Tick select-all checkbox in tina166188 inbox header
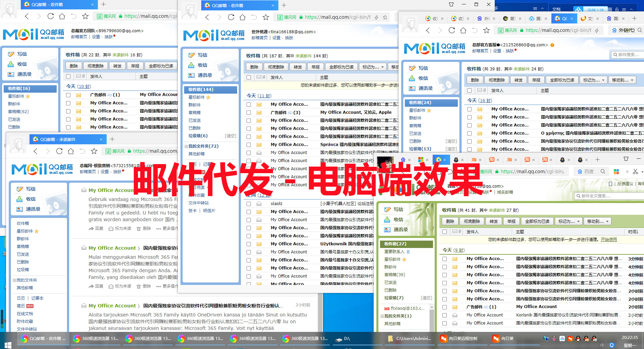 pyautogui.click(x=249, y=77)
